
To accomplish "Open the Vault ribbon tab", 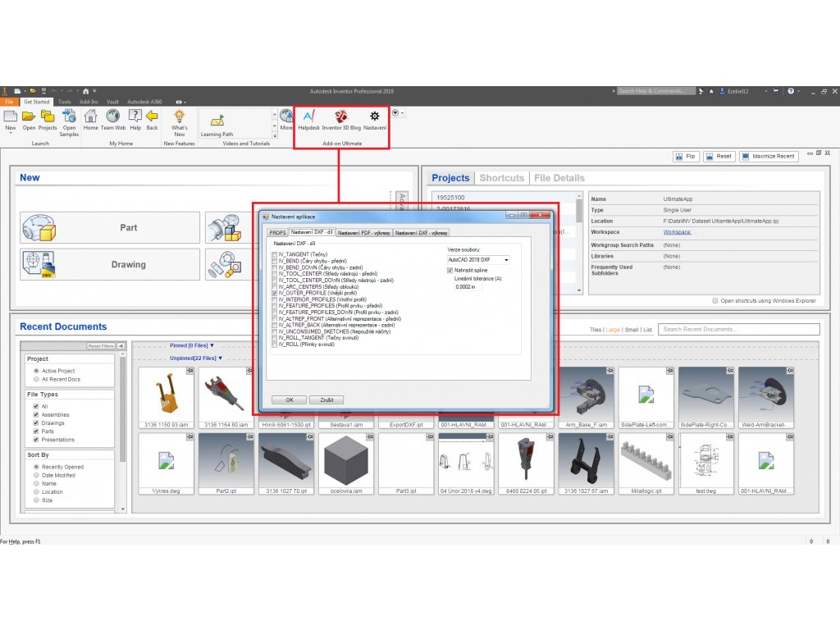I will [112, 102].
